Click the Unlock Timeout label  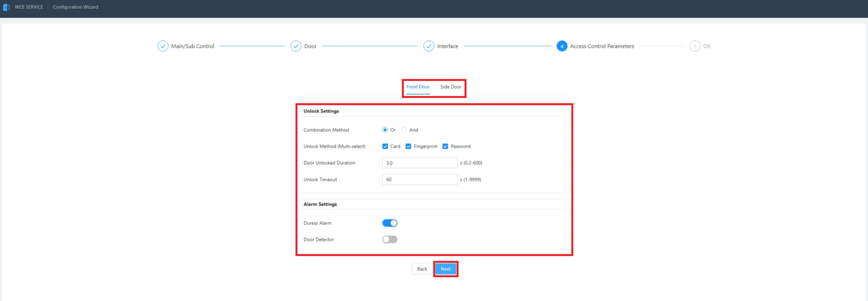pos(320,179)
